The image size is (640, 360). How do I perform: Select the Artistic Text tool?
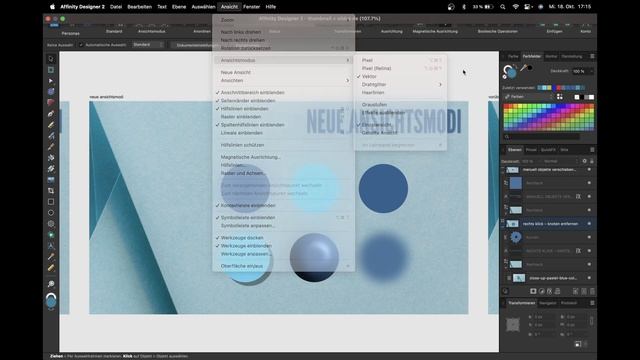(x=51, y=246)
